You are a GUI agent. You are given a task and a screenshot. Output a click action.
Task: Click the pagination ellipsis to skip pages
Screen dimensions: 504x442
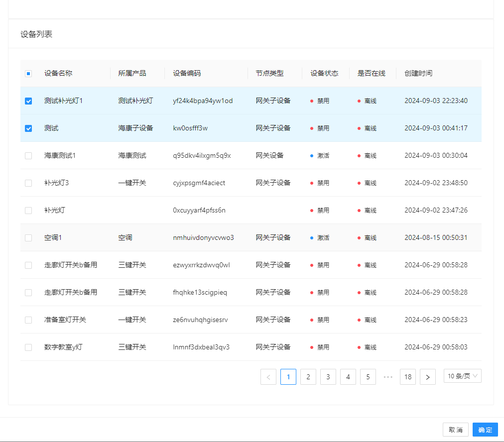pyautogui.click(x=388, y=377)
